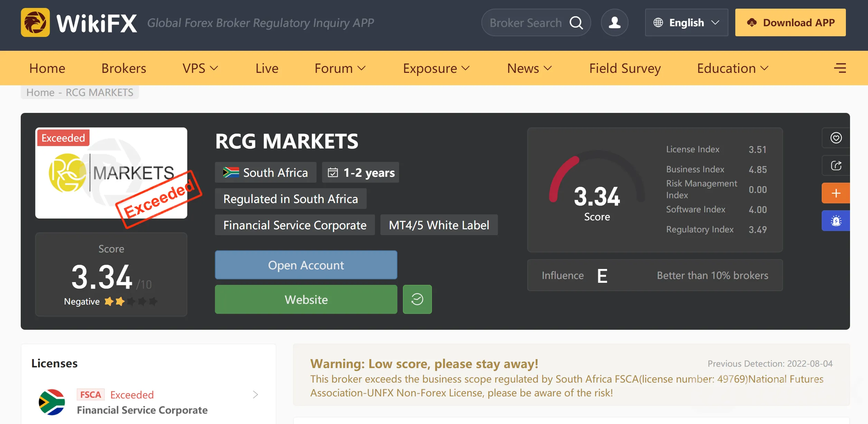The image size is (868, 424).
Task: Expand the Education menu dropdown
Action: point(733,68)
